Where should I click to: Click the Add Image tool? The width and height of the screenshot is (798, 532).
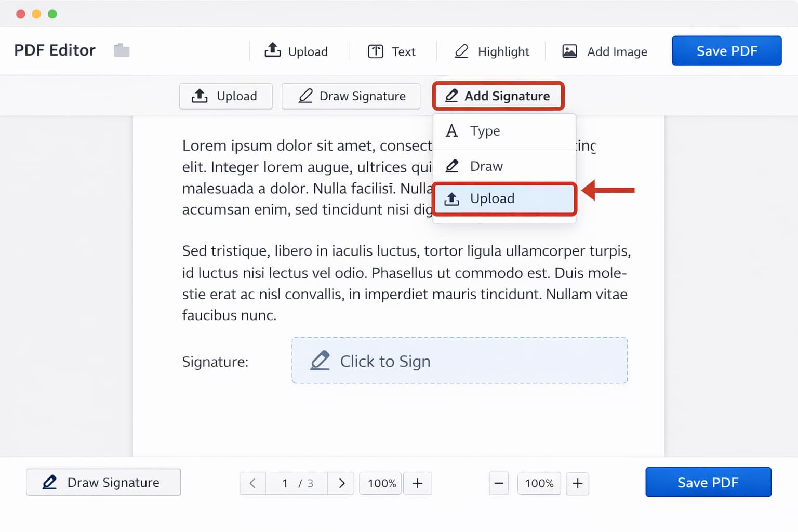(605, 51)
